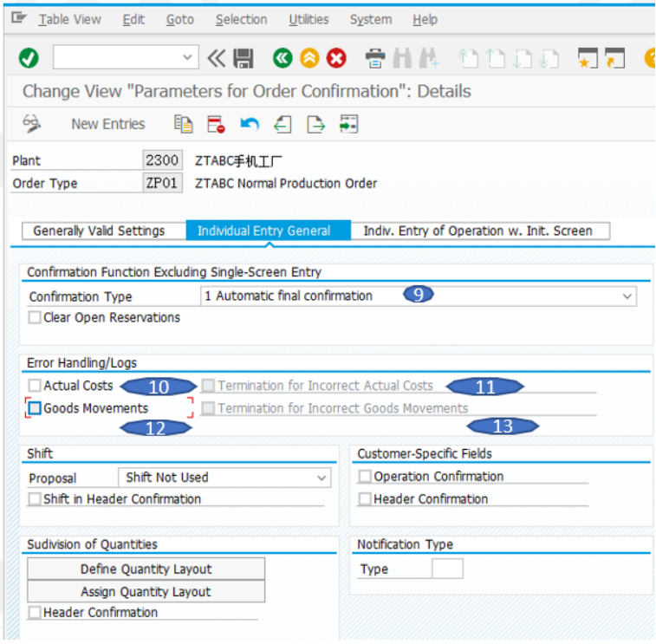Open the Goto menu
Image resolution: width=656 pixels, height=644 pixels.
click(180, 19)
